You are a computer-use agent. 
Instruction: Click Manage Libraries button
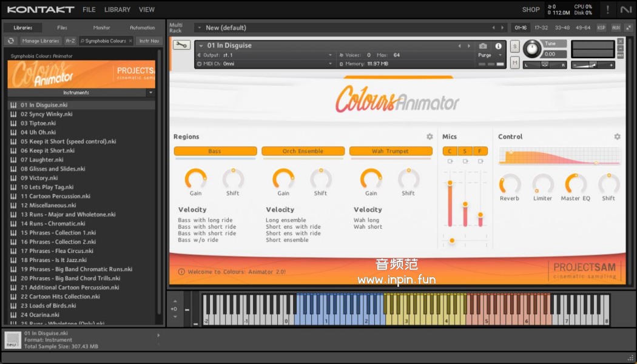coord(41,41)
